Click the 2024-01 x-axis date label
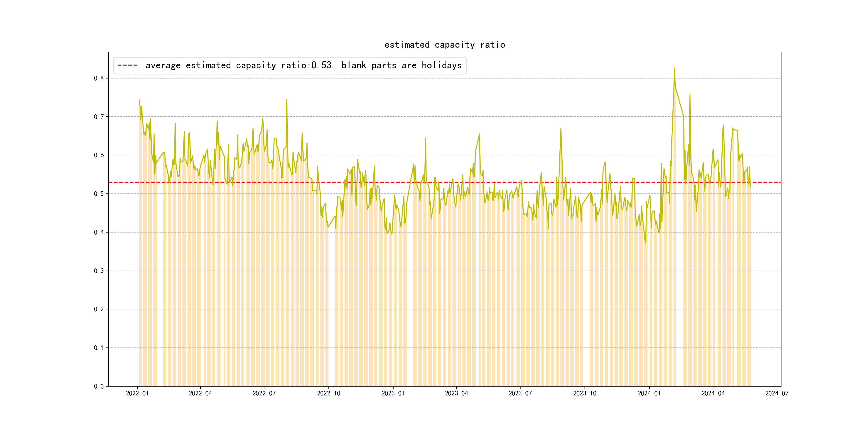The image size is (868, 434). (649, 393)
